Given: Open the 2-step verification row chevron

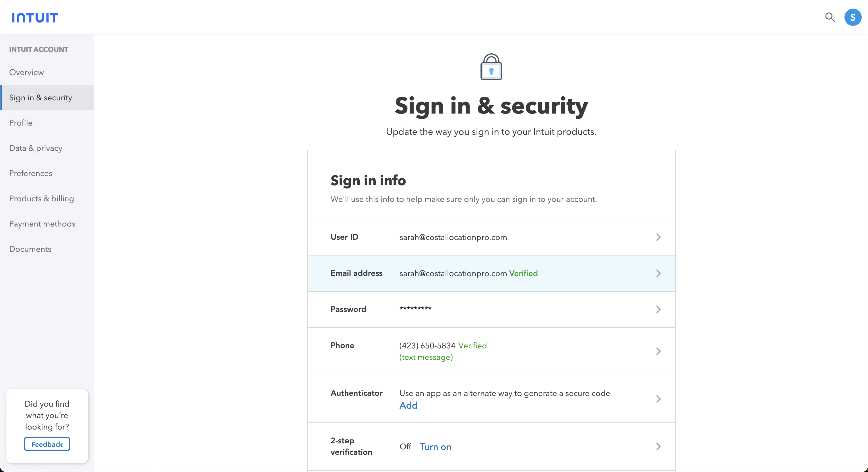Looking at the screenshot, I should pos(658,447).
